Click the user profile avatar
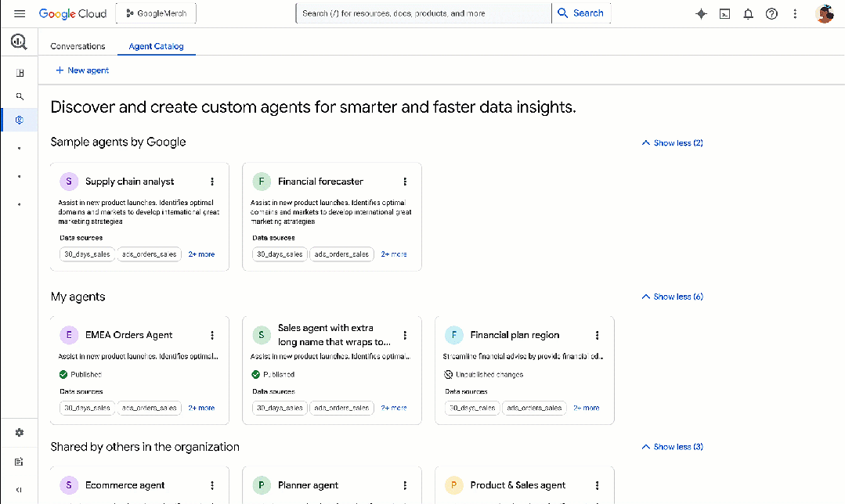The height and width of the screenshot is (504, 845). click(x=824, y=13)
